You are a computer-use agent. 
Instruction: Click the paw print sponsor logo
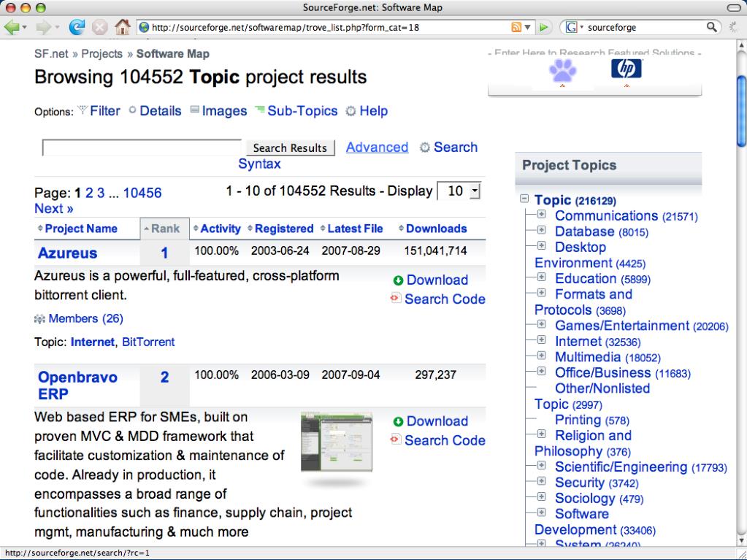tap(562, 70)
